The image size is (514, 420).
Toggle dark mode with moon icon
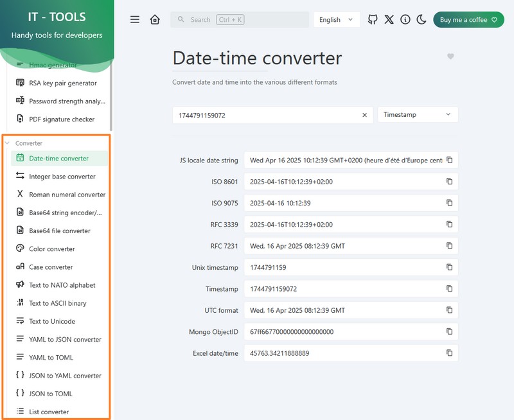pyautogui.click(x=421, y=20)
